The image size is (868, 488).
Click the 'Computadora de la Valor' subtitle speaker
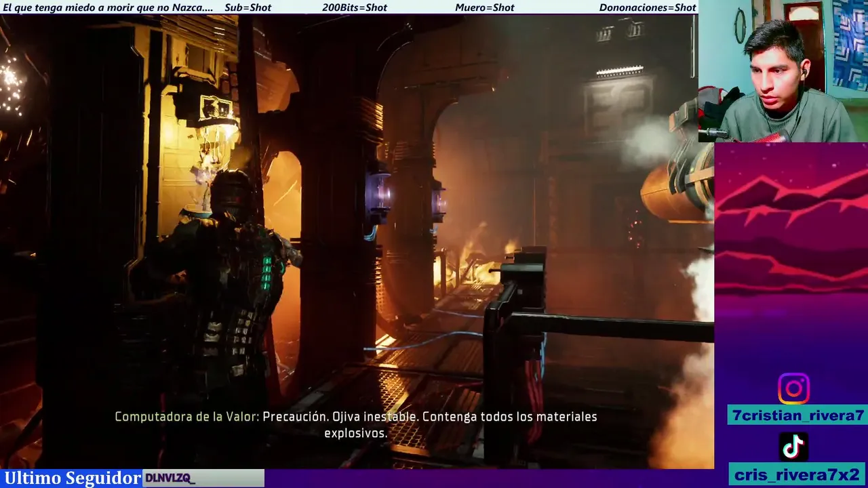pyautogui.click(x=187, y=417)
